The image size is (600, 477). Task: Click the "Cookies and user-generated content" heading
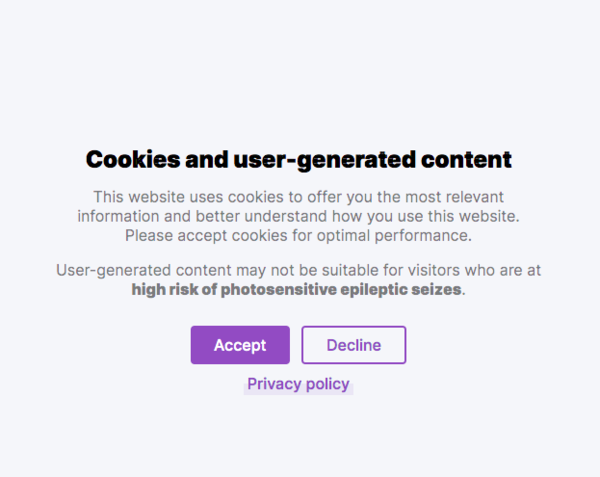(299, 159)
